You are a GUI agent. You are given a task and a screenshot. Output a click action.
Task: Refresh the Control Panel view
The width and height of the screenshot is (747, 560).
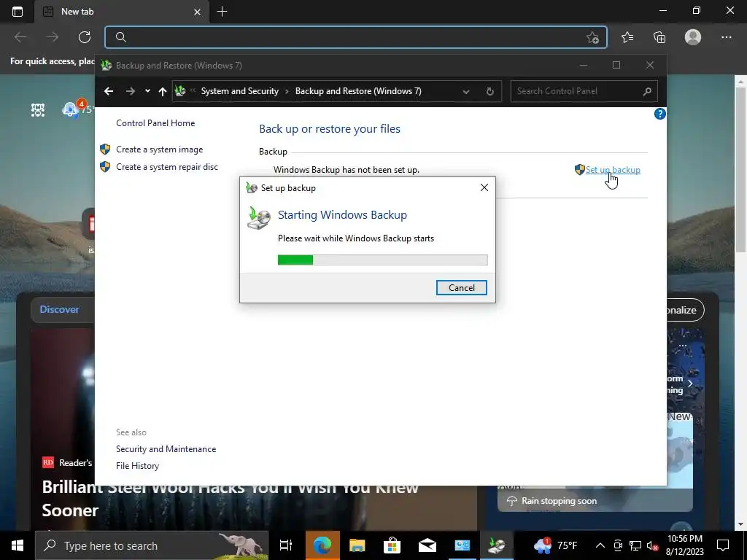click(489, 91)
